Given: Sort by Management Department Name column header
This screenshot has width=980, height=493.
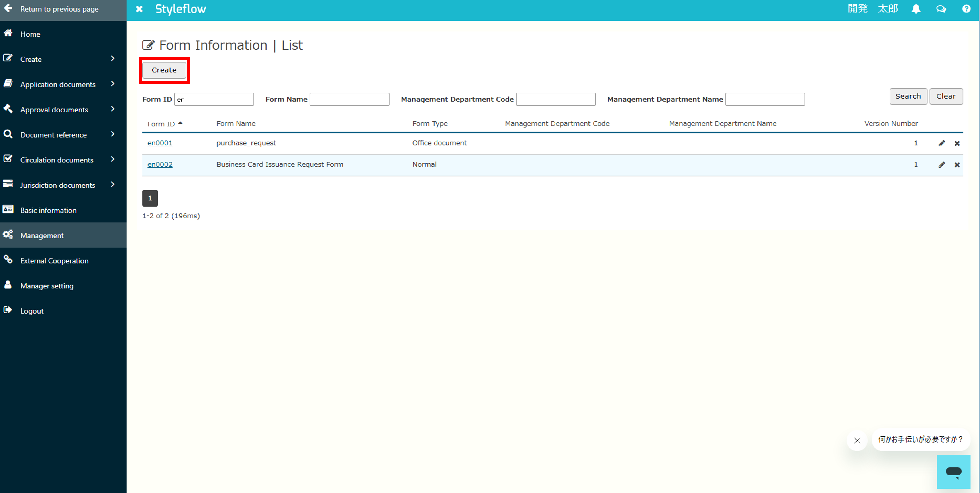Looking at the screenshot, I should tap(723, 124).
